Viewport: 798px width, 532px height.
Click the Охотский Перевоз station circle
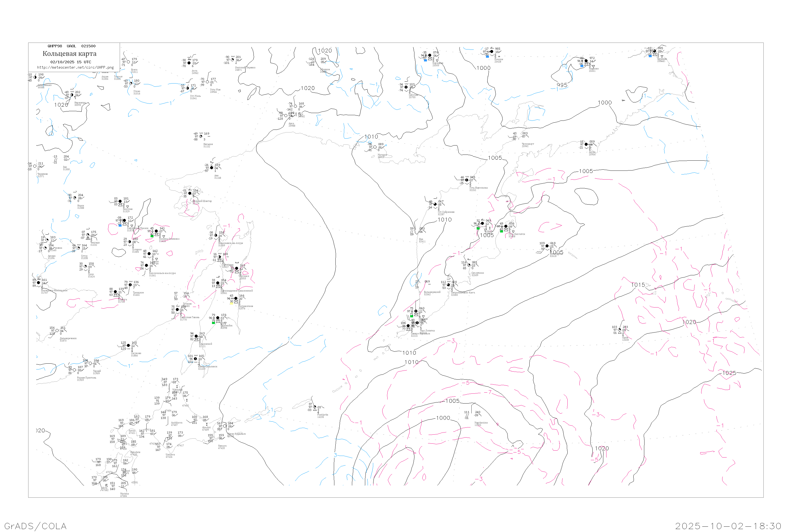coord(232,60)
